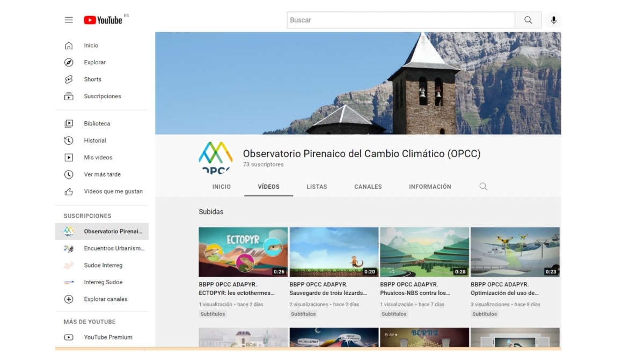The height and width of the screenshot is (362, 644).
Task: Click the Inicio home icon
Action: (69, 46)
